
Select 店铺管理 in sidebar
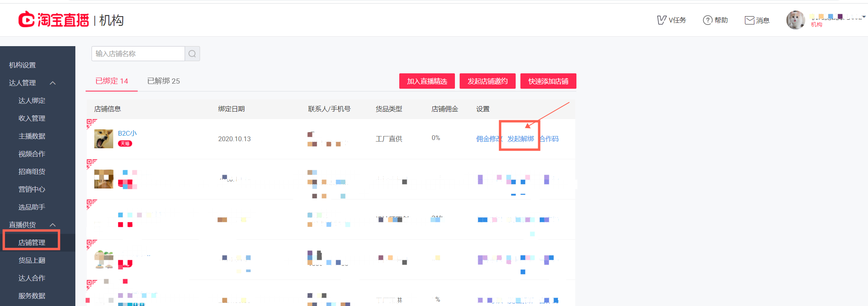[x=32, y=243]
